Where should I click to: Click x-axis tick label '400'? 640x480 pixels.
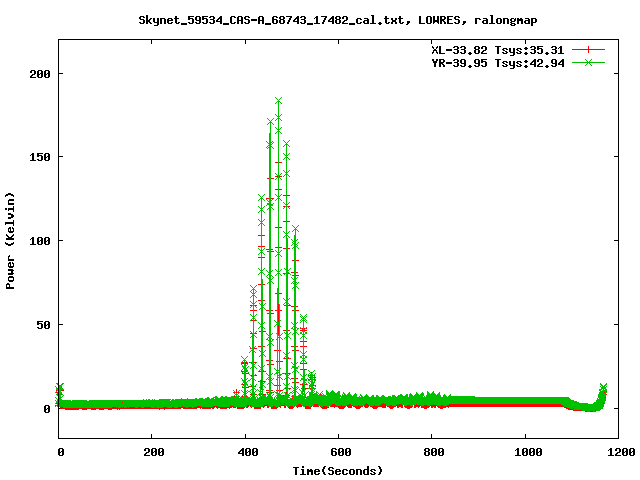pos(248,452)
